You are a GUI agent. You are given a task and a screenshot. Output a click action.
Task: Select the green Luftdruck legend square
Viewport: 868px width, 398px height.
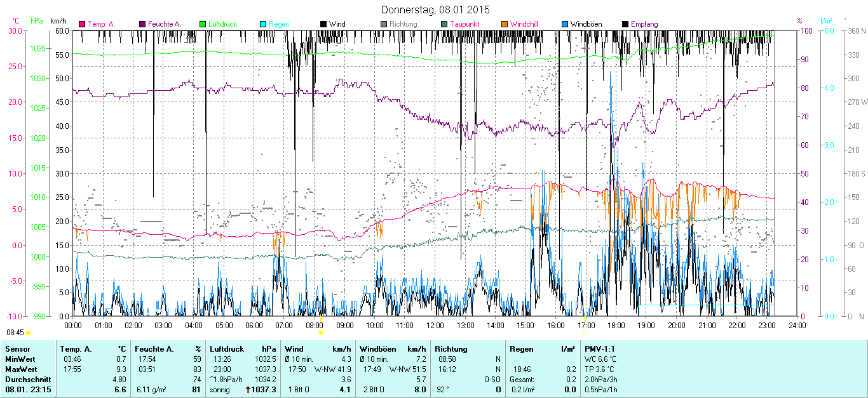point(203,24)
